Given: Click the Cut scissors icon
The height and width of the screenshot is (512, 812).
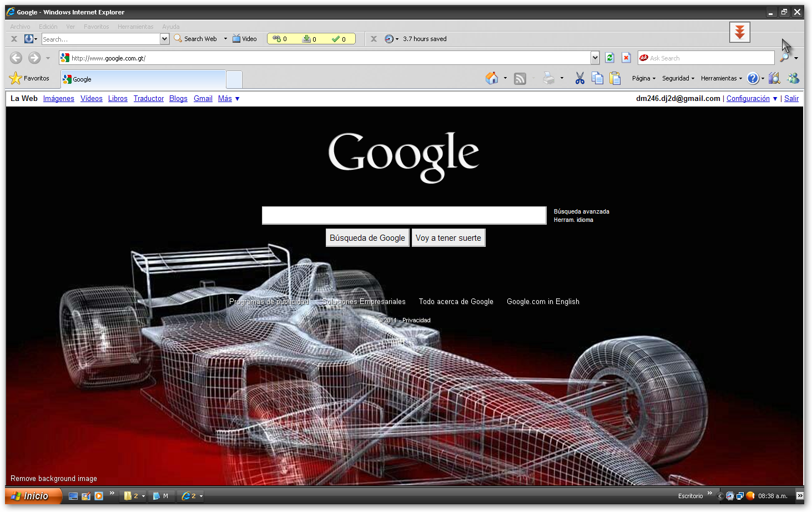Looking at the screenshot, I should (x=580, y=78).
